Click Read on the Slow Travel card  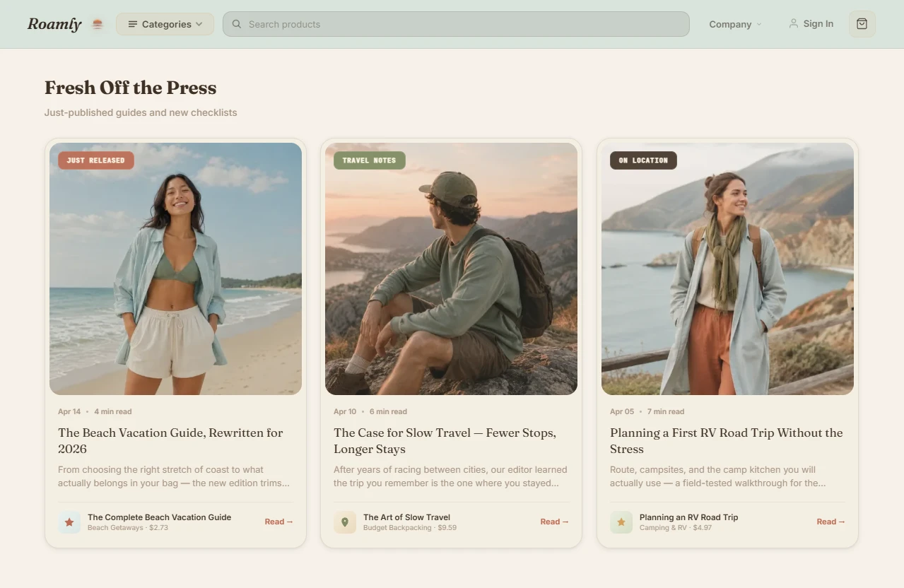click(554, 522)
